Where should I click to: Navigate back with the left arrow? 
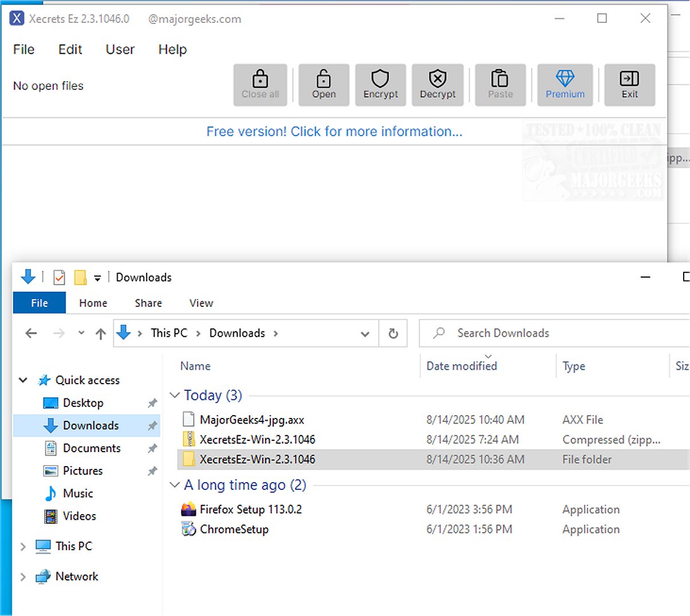point(31,334)
